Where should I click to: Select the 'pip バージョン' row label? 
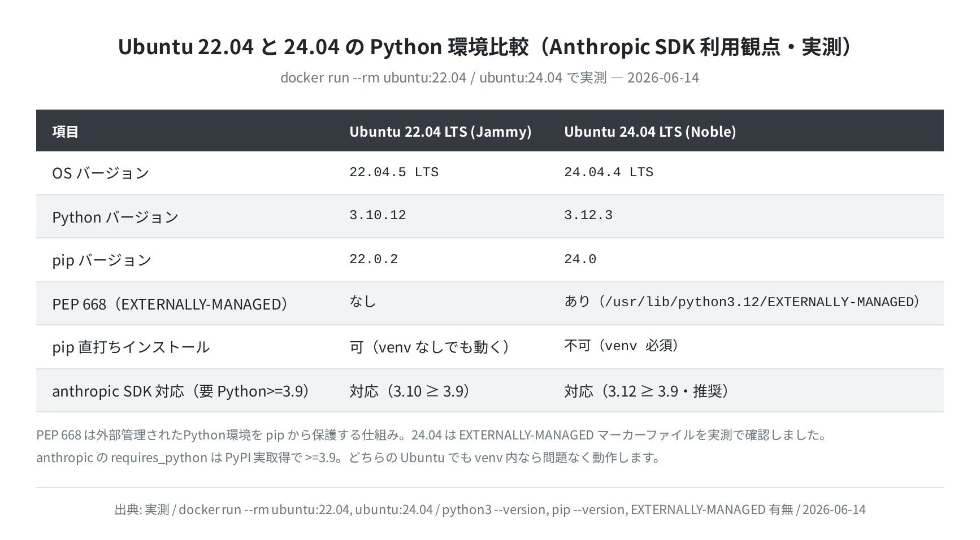tap(102, 260)
